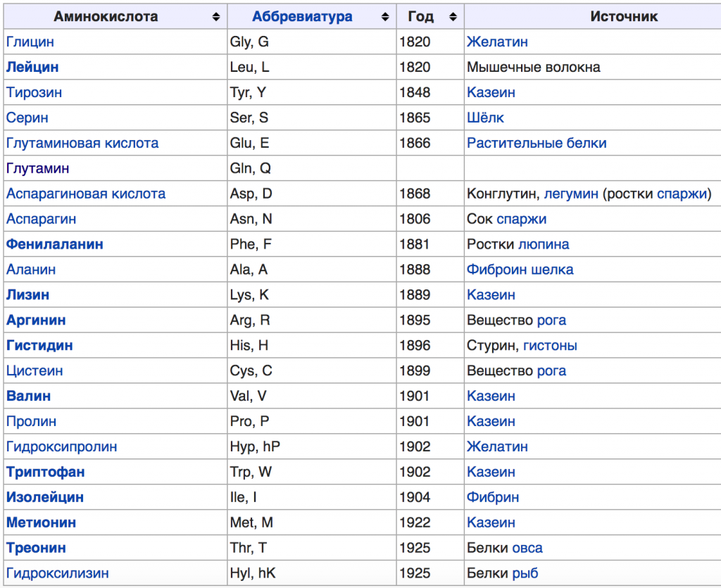Sort table by Аминокислота column arrows
This screenshot has width=721, height=588.
(x=216, y=17)
